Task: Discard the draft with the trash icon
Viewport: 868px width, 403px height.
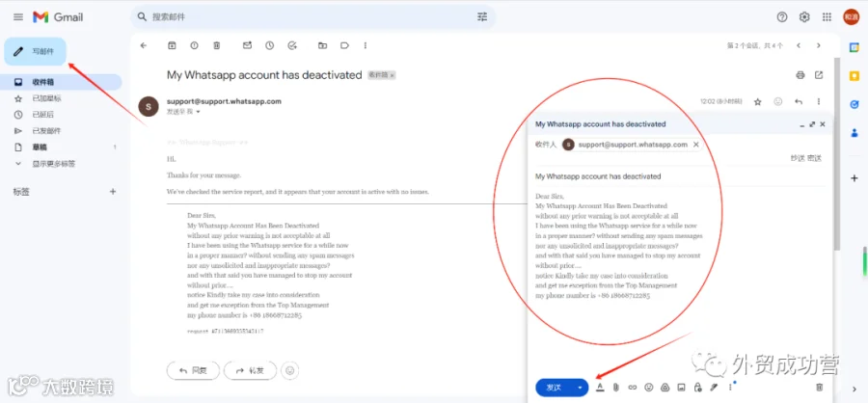Action: point(820,388)
